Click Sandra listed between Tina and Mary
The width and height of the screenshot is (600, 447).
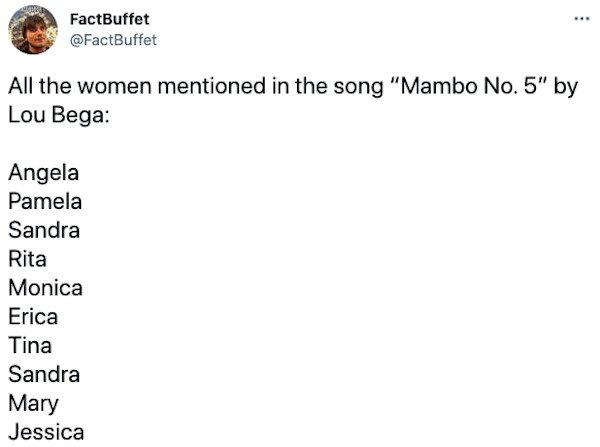(x=43, y=375)
